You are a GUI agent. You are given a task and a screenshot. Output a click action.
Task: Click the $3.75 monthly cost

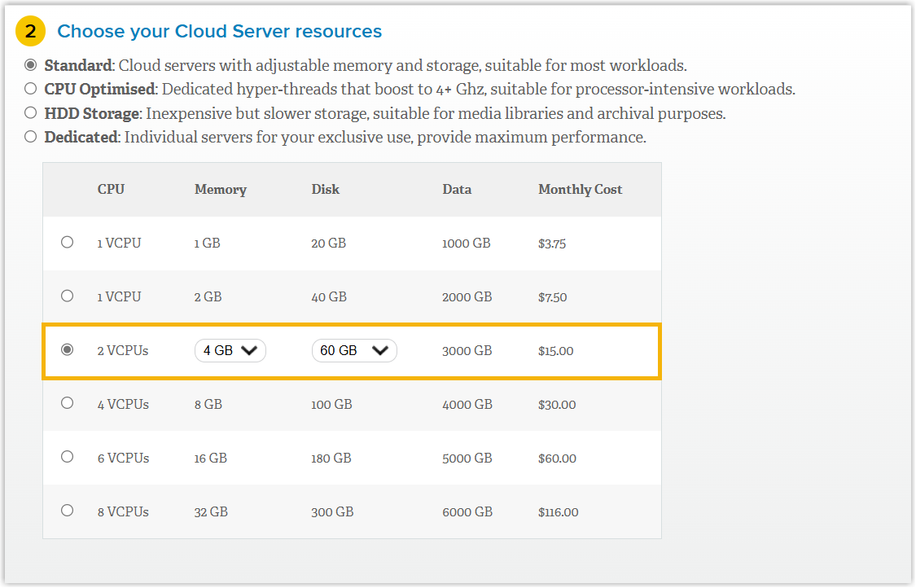[x=552, y=244]
